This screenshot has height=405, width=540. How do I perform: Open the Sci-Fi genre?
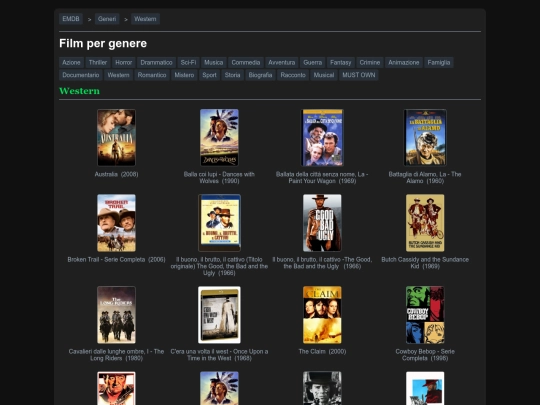click(188, 62)
